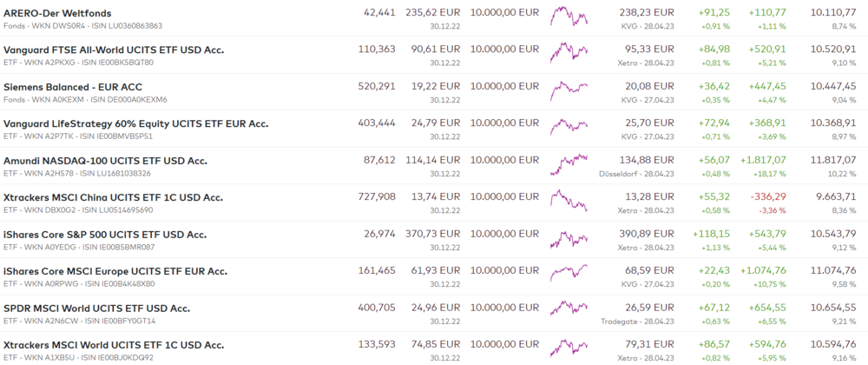
Task: Select iShares Core MSCI Europe UCITS ETF
Action: pos(115,271)
